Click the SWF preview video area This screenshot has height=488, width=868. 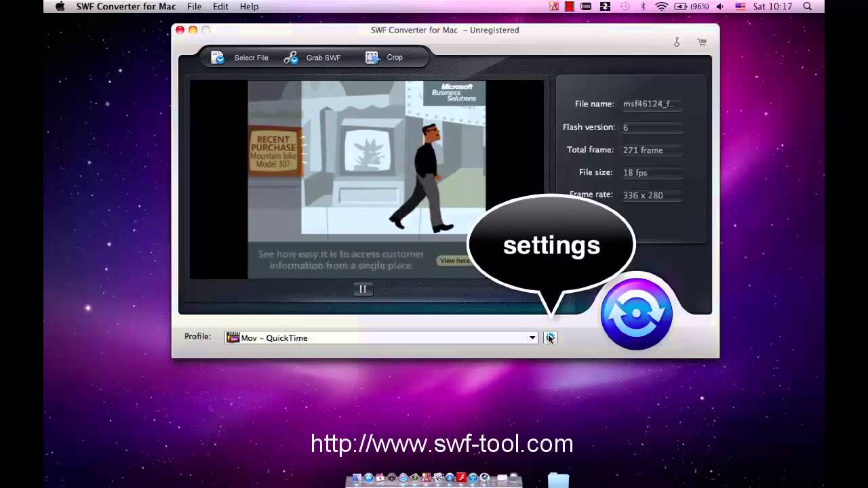[x=366, y=180]
